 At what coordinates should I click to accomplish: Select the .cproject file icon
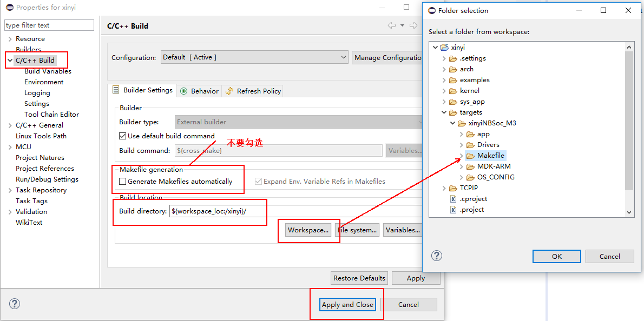453,199
